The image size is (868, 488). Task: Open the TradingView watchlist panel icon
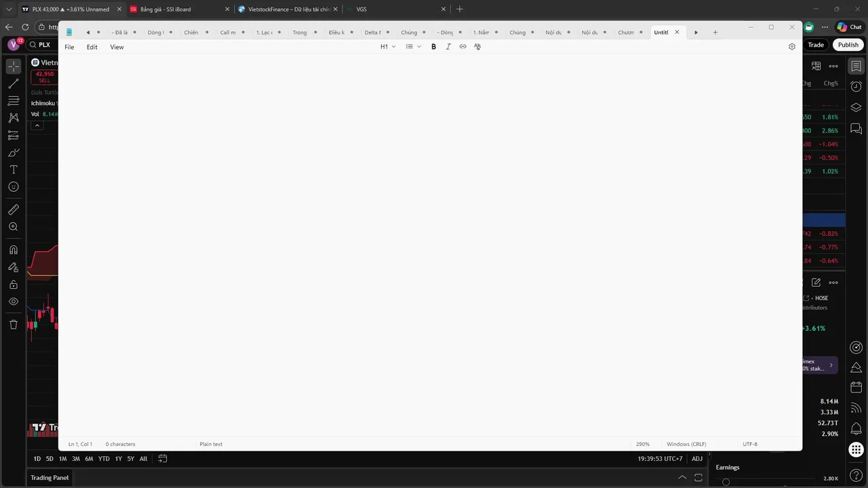(x=856, y=66)
